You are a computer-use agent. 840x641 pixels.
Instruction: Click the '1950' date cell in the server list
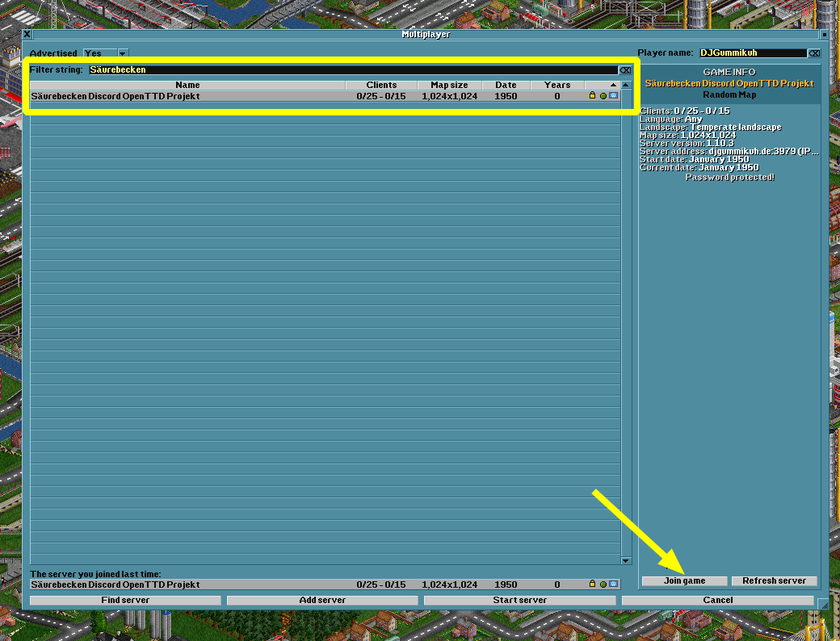506,96
